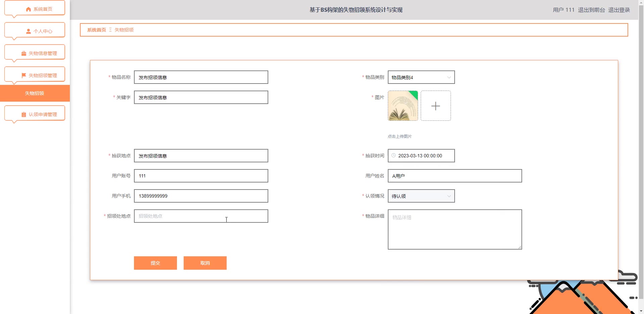Click the 物品详细 textarea resize handle
This screenshot has width=644, height=314.
tap(520, 247)
